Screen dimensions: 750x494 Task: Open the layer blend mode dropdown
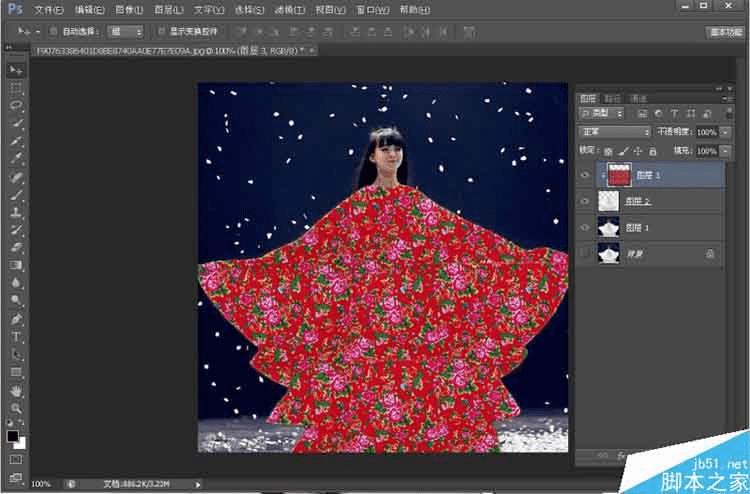(615, 132)
